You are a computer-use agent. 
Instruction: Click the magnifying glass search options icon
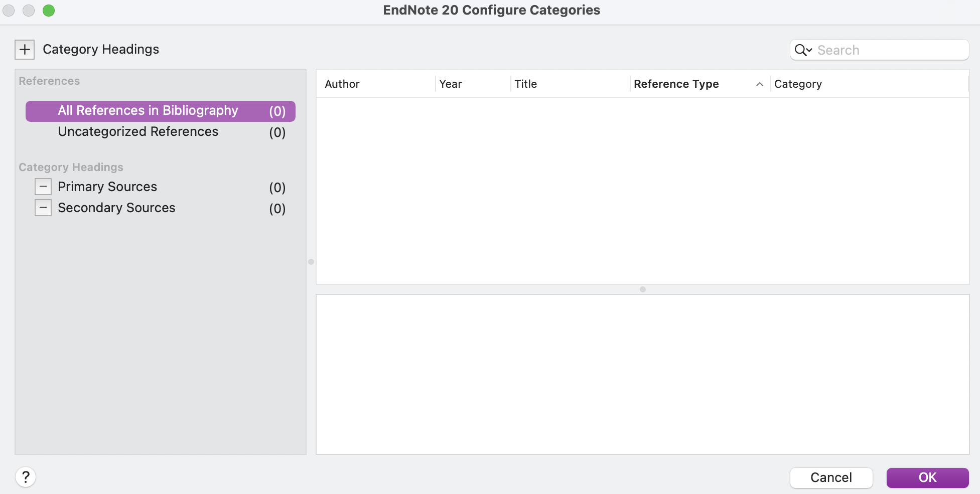point(803,50)
